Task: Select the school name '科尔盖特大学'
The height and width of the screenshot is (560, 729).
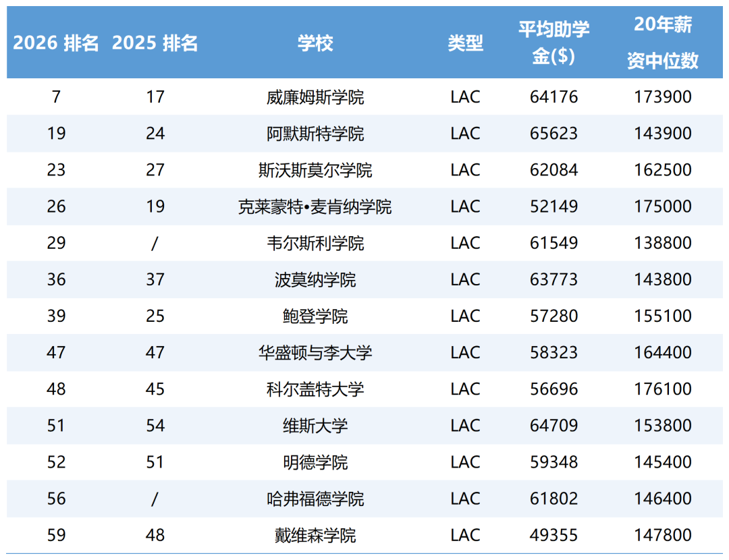Action: (315, 389)
